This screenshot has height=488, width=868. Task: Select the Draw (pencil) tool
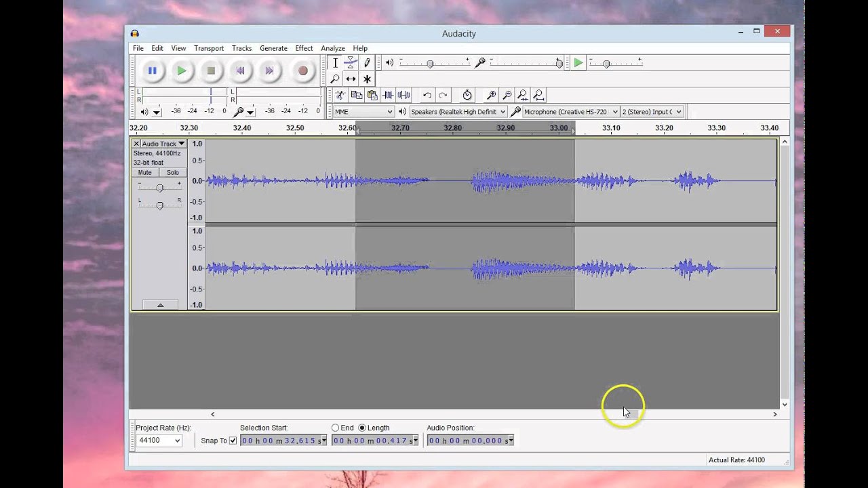click(x=367, y=62)
